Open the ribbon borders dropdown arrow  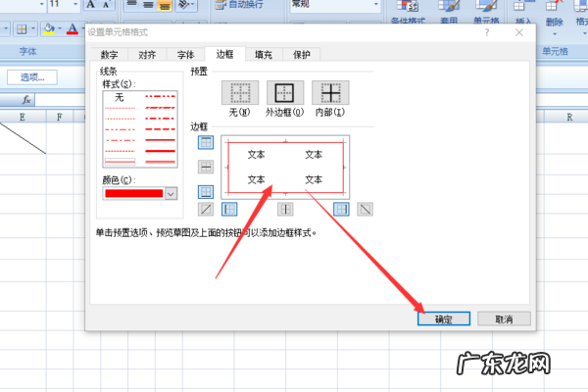[x=33, y=28]
